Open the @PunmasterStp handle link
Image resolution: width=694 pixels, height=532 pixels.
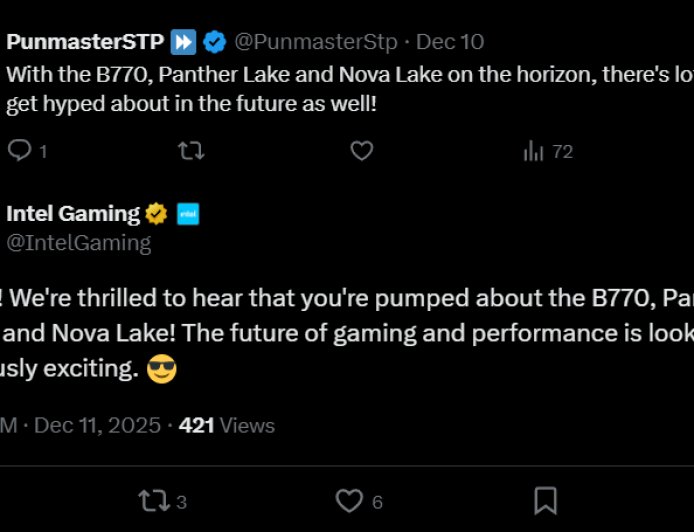click(316, 42)
